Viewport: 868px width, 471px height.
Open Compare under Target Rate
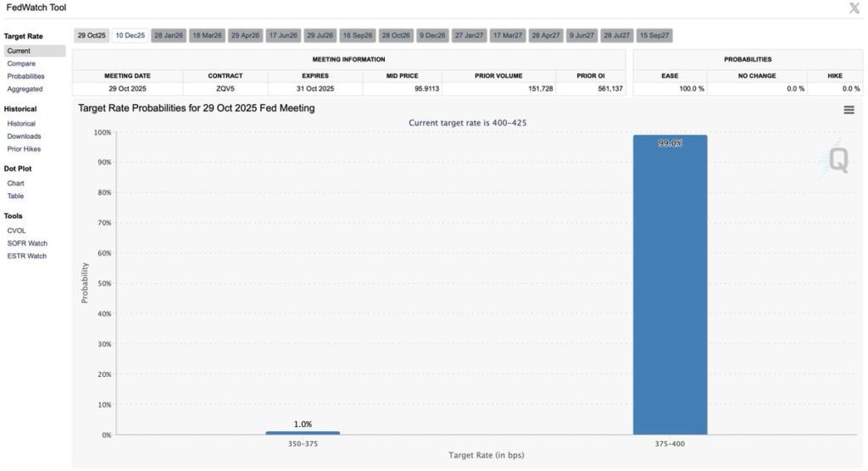(21, 64)
